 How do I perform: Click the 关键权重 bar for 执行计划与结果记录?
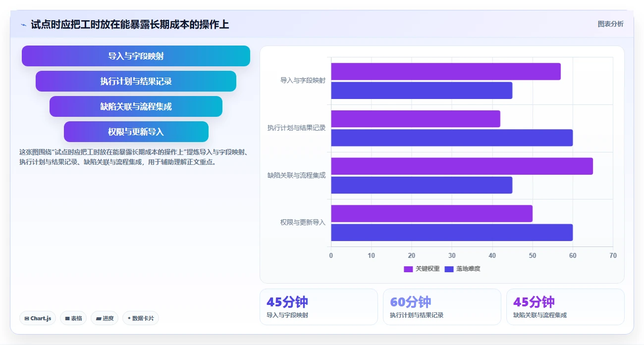pos(416,119)
